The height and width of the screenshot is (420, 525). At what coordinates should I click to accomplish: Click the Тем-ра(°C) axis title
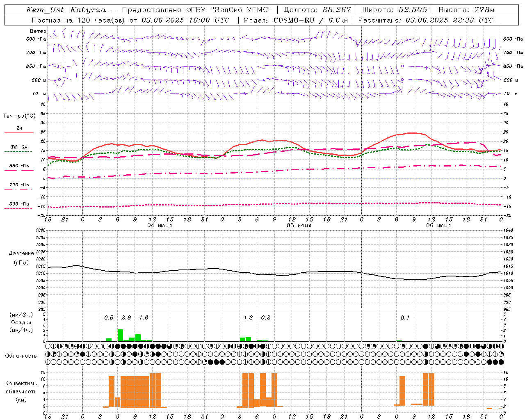(19, 116)
